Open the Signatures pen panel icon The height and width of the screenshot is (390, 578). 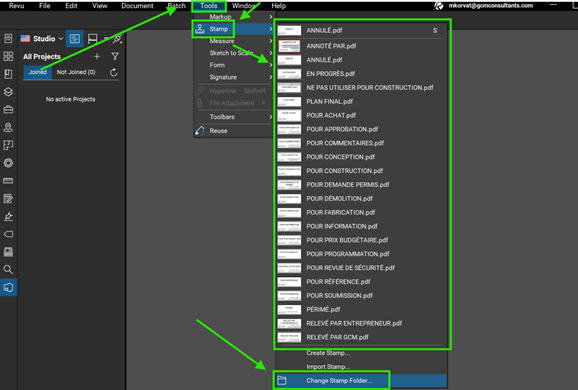coord(8,216)
